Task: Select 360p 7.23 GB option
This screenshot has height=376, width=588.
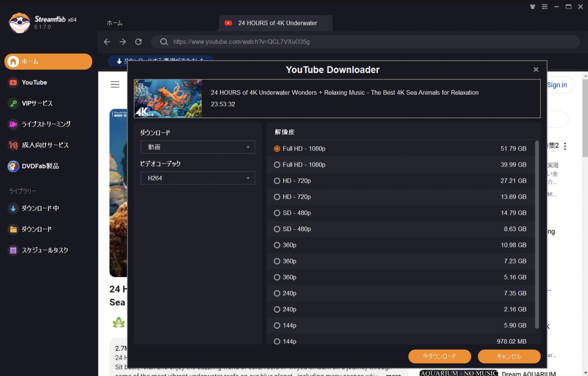Action: [x=400, y=261]
